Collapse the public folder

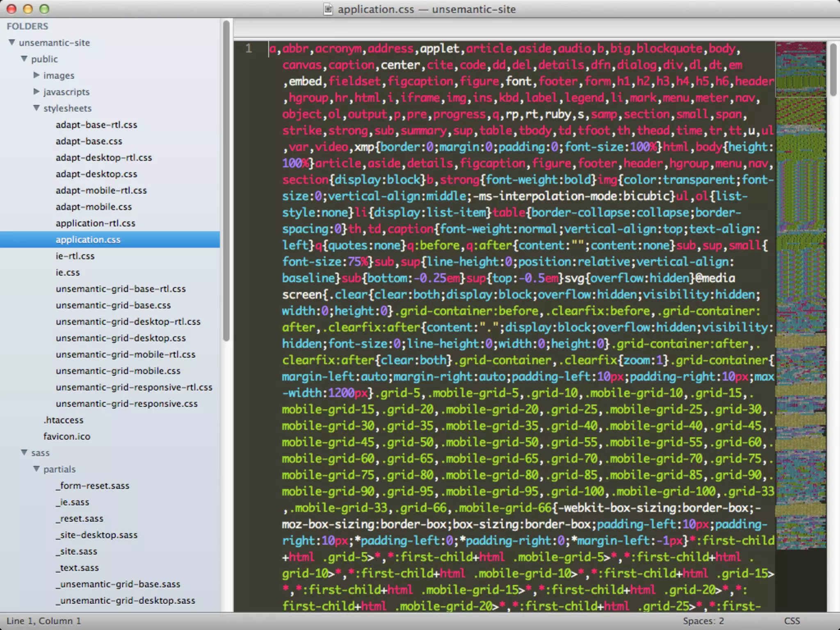pos(24,59)
